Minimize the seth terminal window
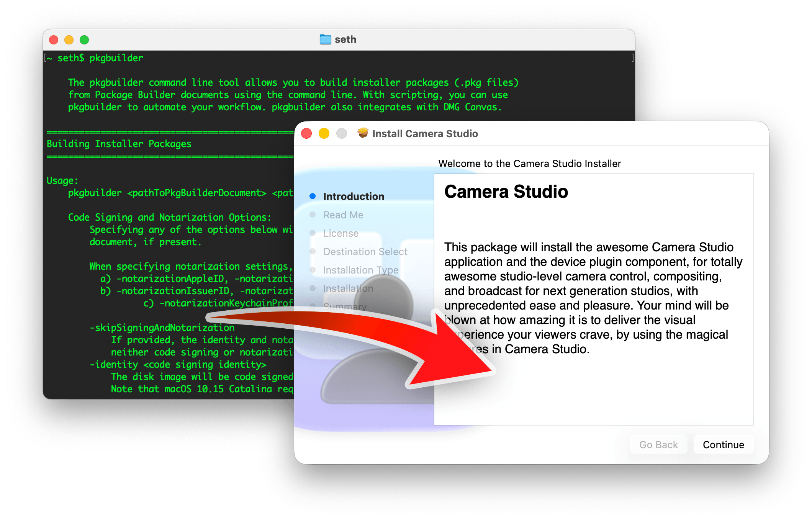The width and height of the screenshot is (812, 521). coord(69,40)
